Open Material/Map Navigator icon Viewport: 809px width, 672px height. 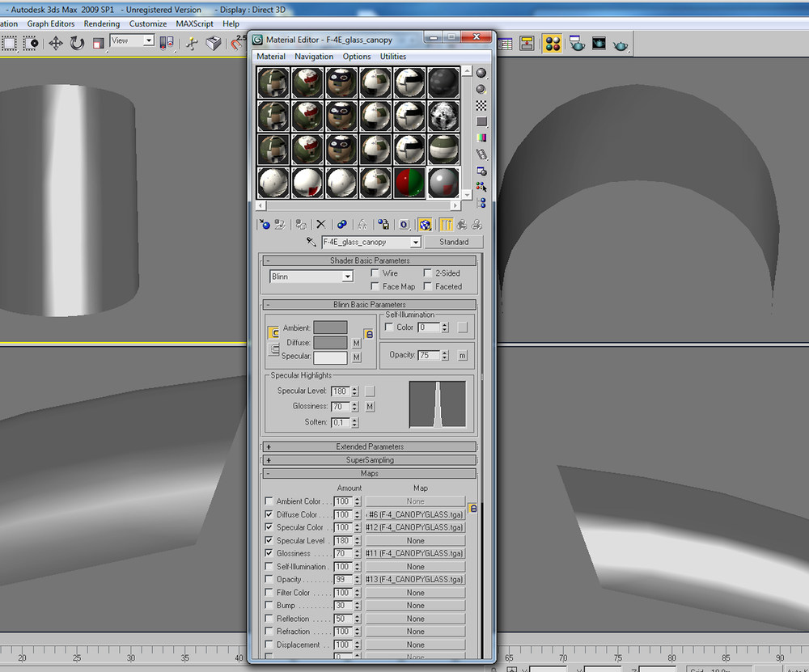[x=481, y=203]
